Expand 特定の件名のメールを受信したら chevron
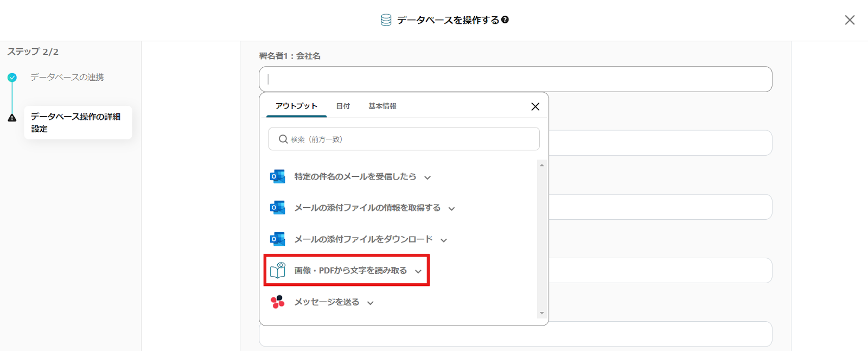868x351 pixels. click(x=427, y=177)
